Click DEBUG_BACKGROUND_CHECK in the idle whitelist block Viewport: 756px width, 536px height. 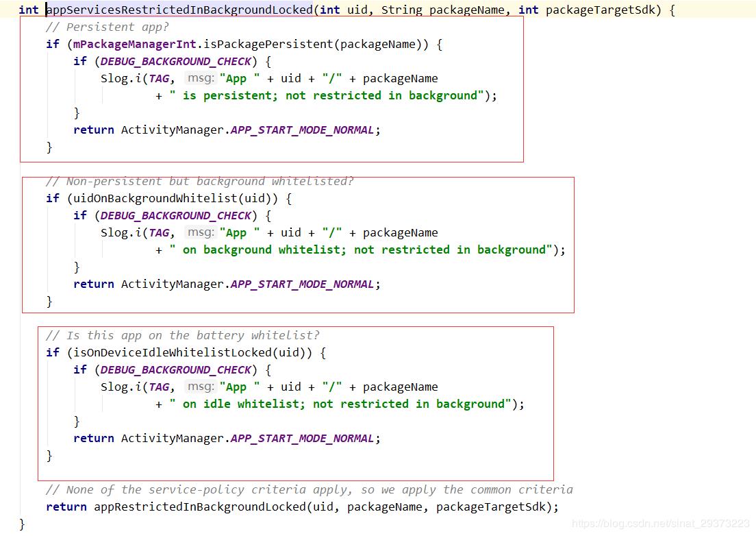pyautogui.click(x=176, y=369)
